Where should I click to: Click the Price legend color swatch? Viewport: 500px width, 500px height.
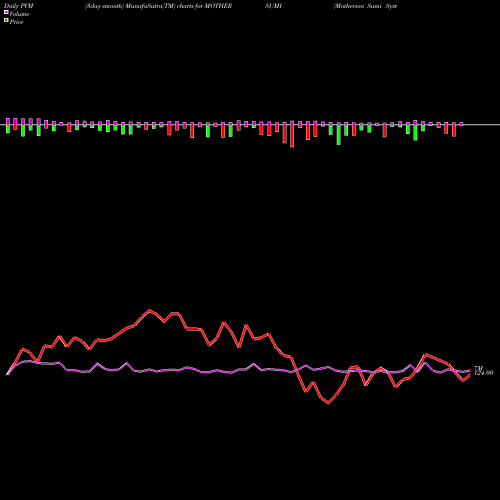pyautogui.click(x=6, y=21)
